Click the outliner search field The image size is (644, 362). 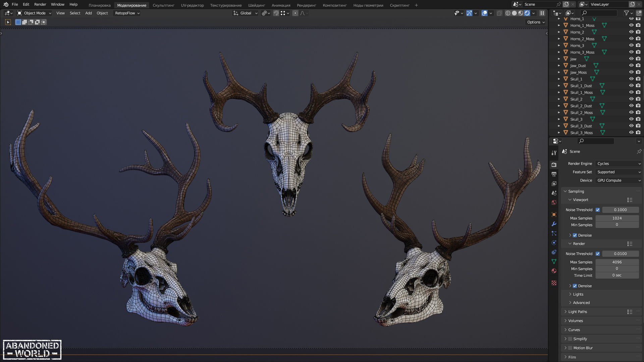click(599, 13)
